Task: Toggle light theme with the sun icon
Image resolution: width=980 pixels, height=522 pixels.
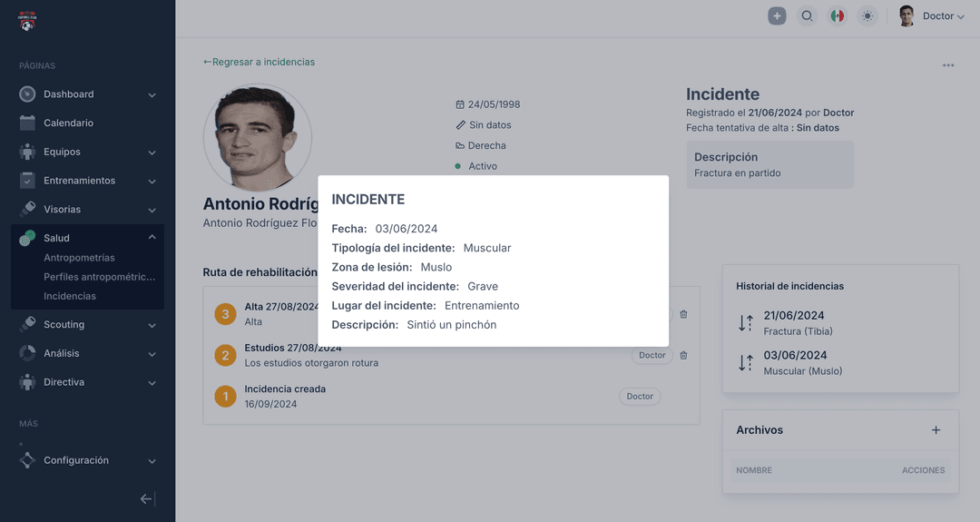Action: point(867,16)
